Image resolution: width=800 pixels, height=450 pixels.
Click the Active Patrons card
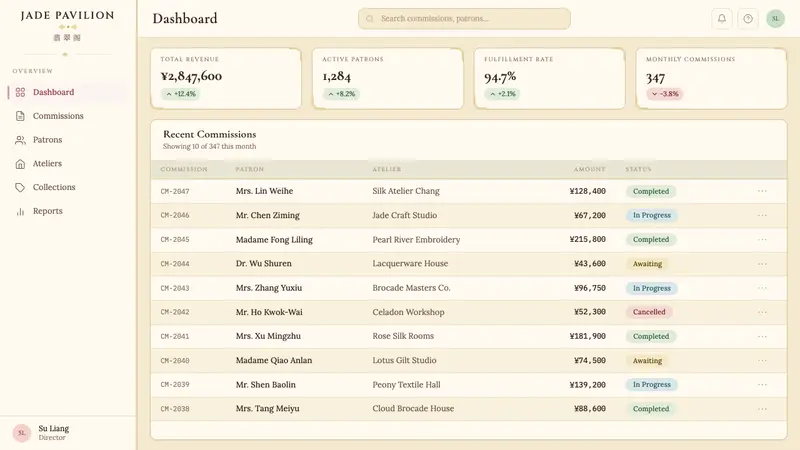(x=388, y=79)
